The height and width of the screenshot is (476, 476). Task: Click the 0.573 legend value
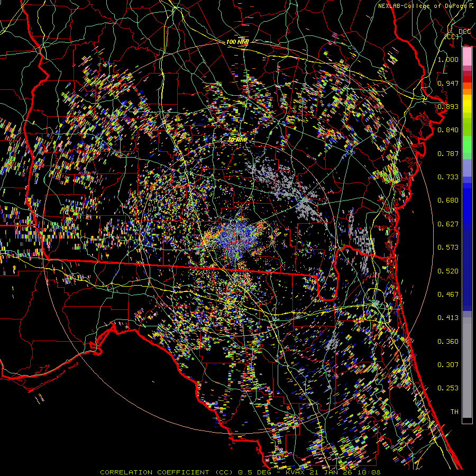click(x=448, y=247)
